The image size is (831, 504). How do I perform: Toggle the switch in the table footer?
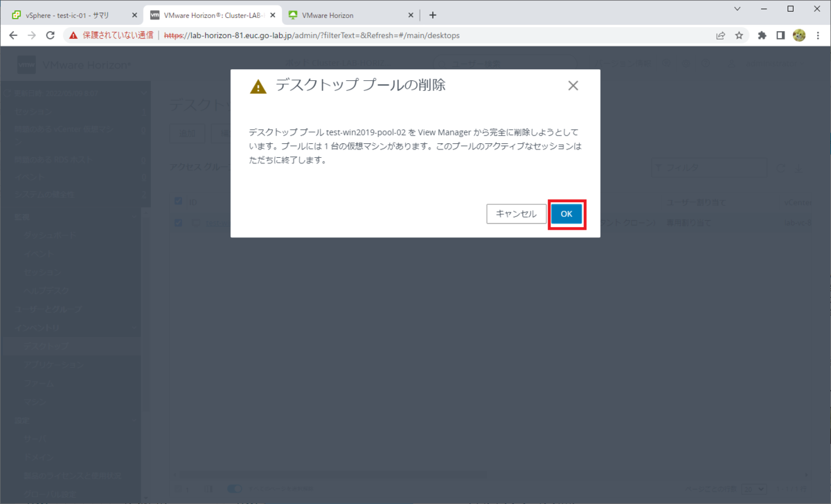tap(235, 489)
